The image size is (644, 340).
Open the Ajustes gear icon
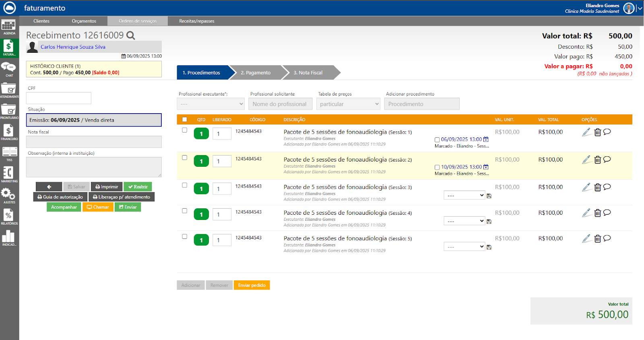point(9,196)
